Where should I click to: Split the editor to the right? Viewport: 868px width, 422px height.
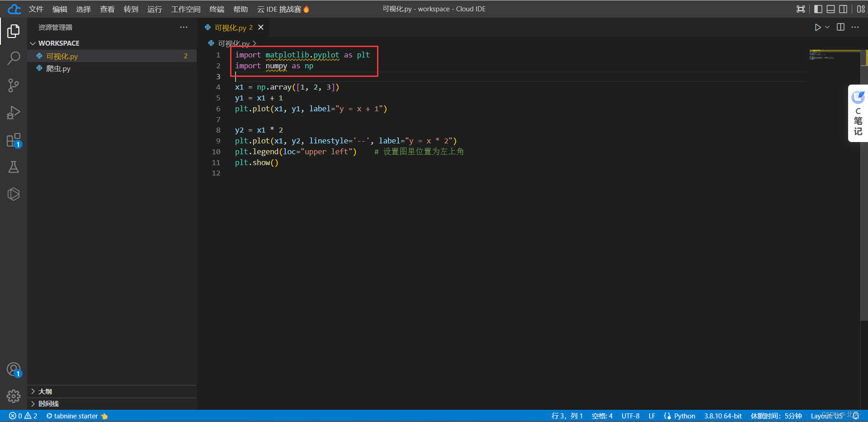(x=841, y=27)
